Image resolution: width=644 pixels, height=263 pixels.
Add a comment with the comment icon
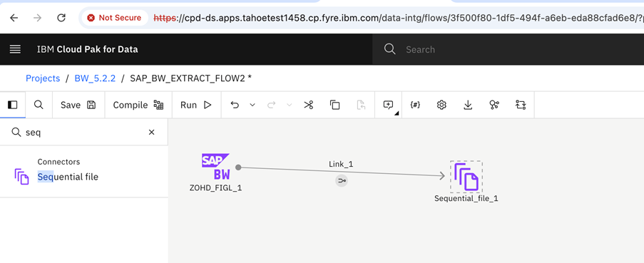click(x=388, y=105)
